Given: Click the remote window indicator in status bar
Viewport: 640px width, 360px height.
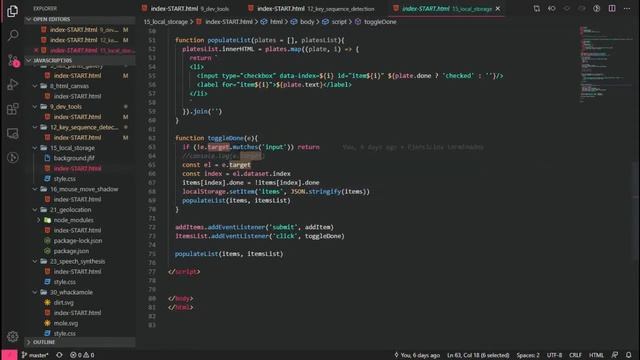Looking at the screenshot, I should tap(9, 355).
